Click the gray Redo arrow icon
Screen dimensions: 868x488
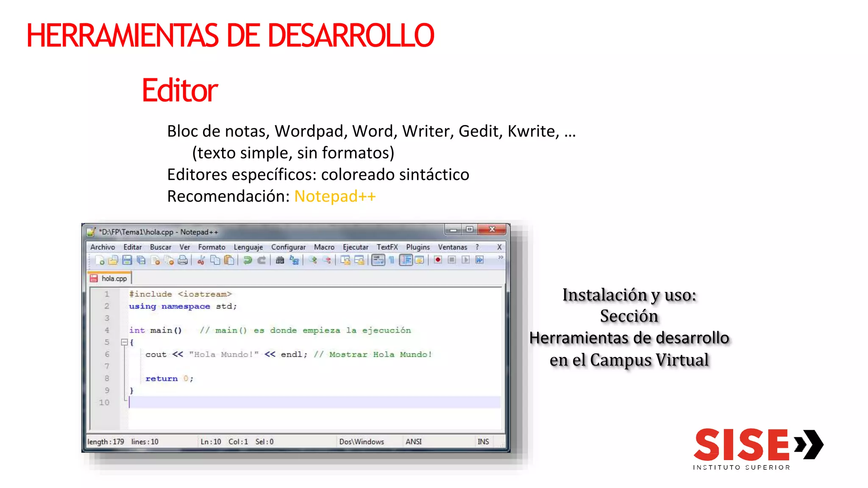tap(262, 260)
